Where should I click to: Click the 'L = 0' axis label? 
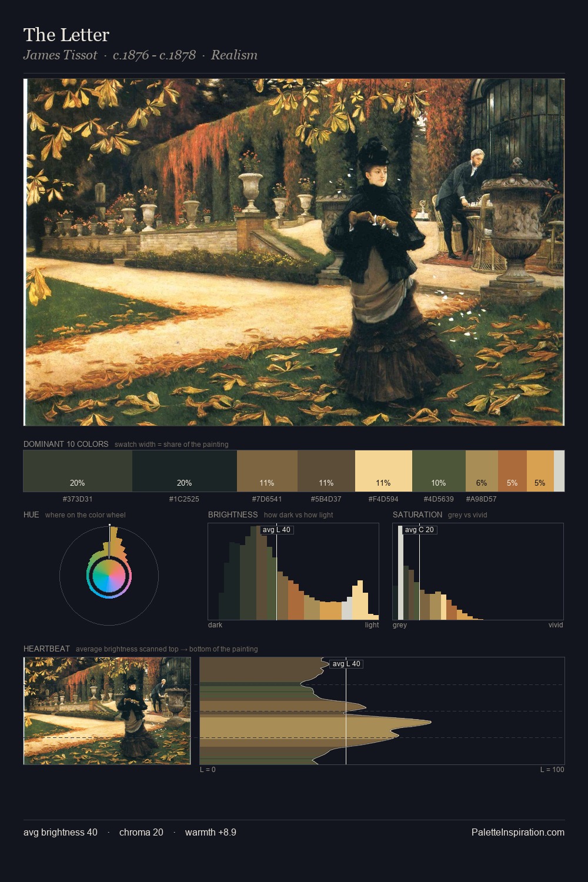[x=208, y=770]
